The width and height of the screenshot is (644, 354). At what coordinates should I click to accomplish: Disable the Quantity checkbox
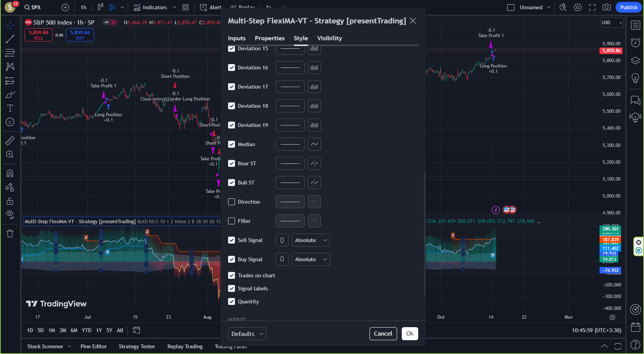click(232, 301)
